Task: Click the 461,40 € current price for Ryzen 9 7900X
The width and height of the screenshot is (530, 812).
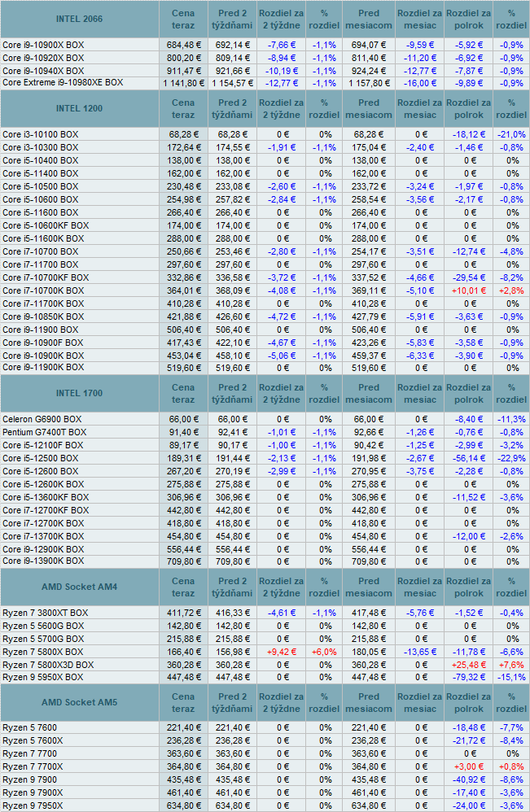Action: (183, 792)
